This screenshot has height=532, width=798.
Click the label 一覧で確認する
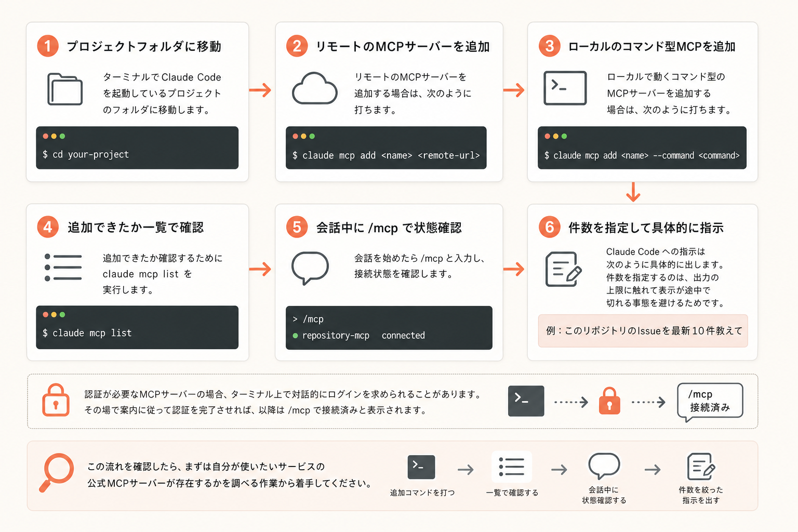pyautogui.click(x=512, y=493)
